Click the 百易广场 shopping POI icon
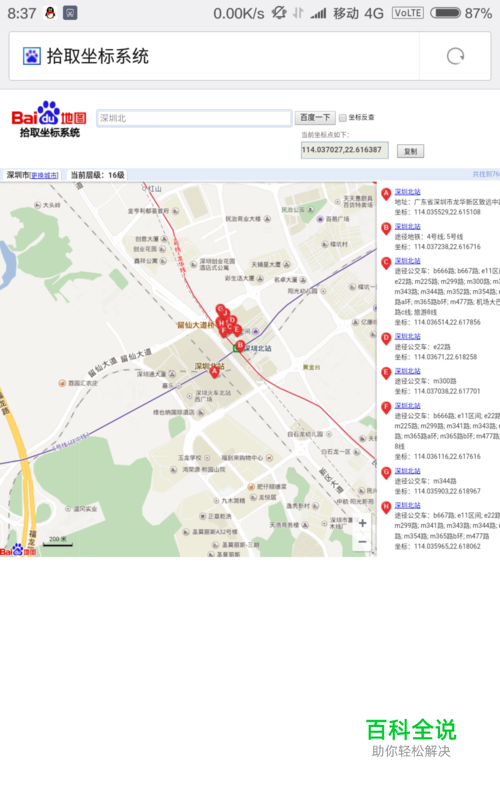This screenshot has width=500, height=790. pos(320,219)
